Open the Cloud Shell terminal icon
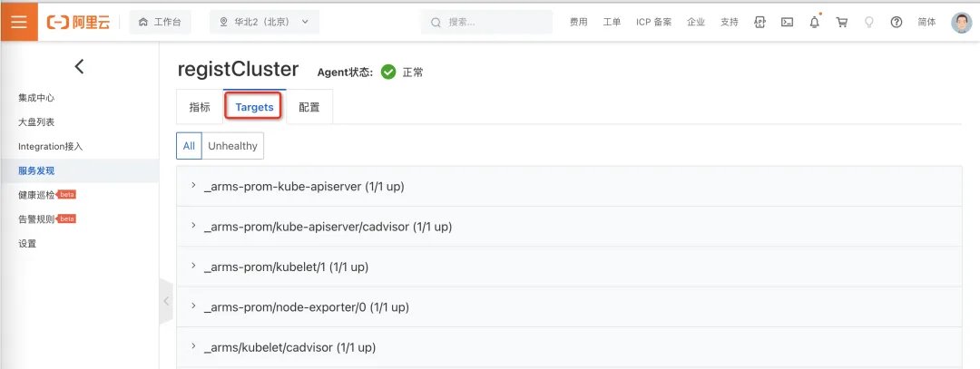 click(787, 22)
